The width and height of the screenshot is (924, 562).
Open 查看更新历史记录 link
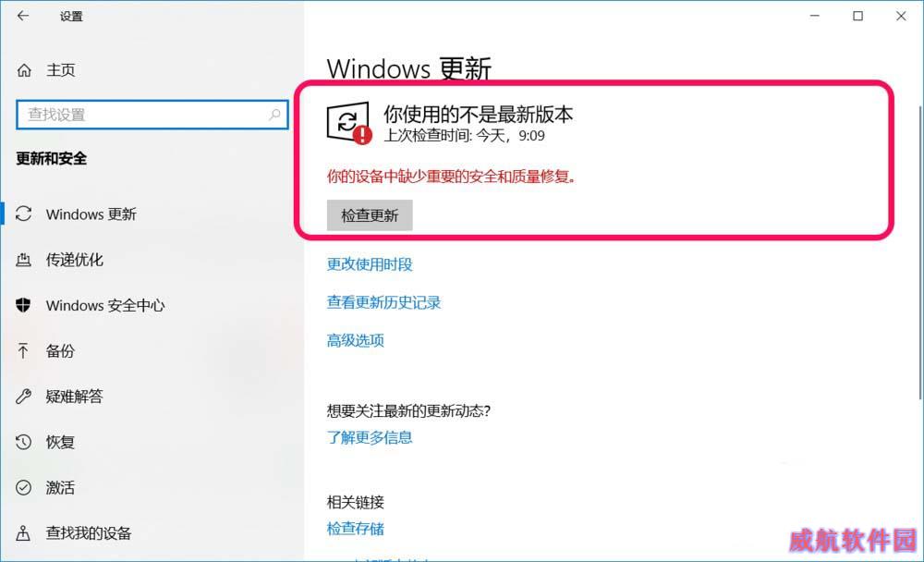383,302
